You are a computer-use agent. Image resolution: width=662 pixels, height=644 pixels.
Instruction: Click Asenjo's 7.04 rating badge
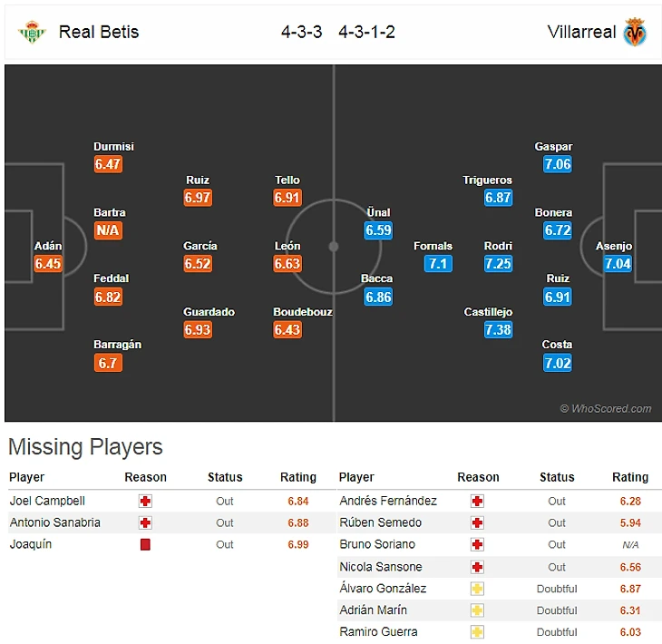(x=618, y=264)
